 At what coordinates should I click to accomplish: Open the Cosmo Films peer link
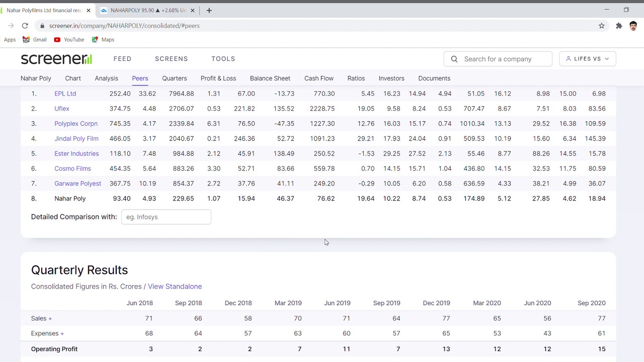(x=72, y=169)
